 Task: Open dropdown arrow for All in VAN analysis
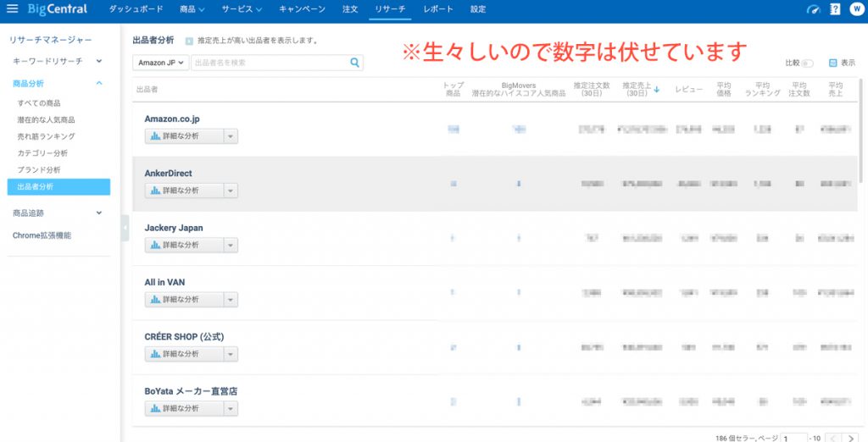(231, 299)
